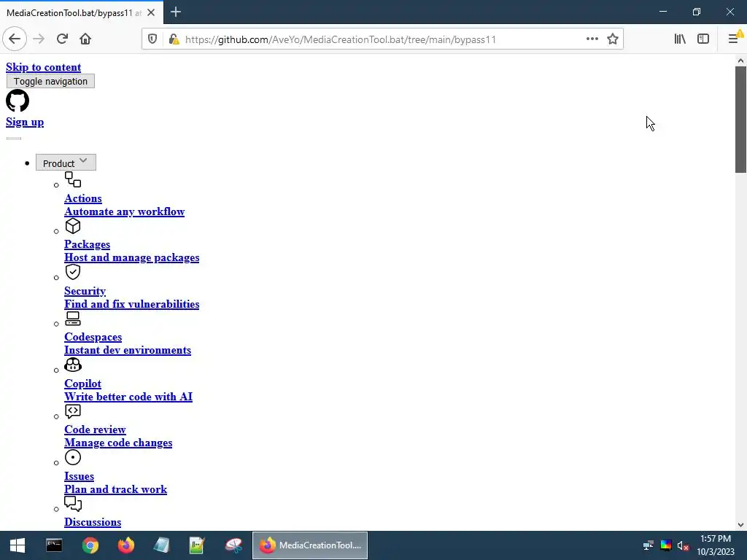This screenshot has width=747, height=560.
Task: Expand the Product dropdown menu
Action: [66, 163]
